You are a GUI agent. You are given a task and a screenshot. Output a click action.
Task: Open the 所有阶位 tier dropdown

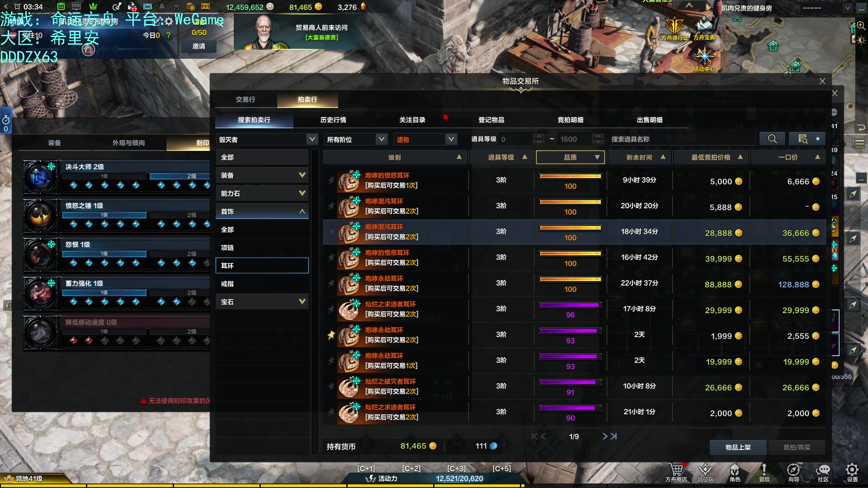coord(356,139)
